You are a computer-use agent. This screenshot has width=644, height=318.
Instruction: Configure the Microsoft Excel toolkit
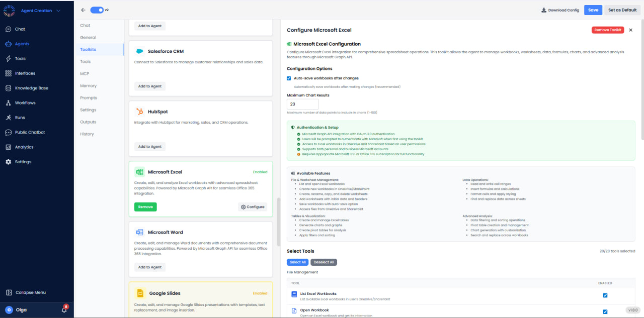pyautogui.click(x=253, y=207)
